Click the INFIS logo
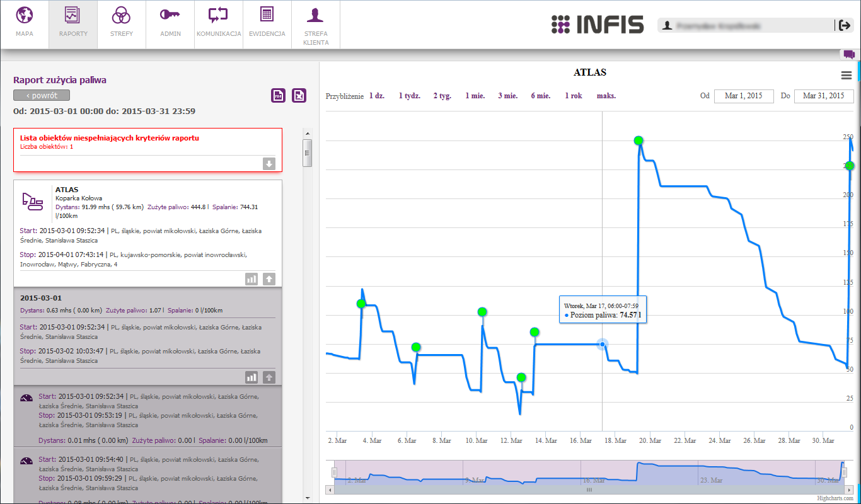Image resolution: width=861 pixels, height=504 pixels. coord(597,25)
